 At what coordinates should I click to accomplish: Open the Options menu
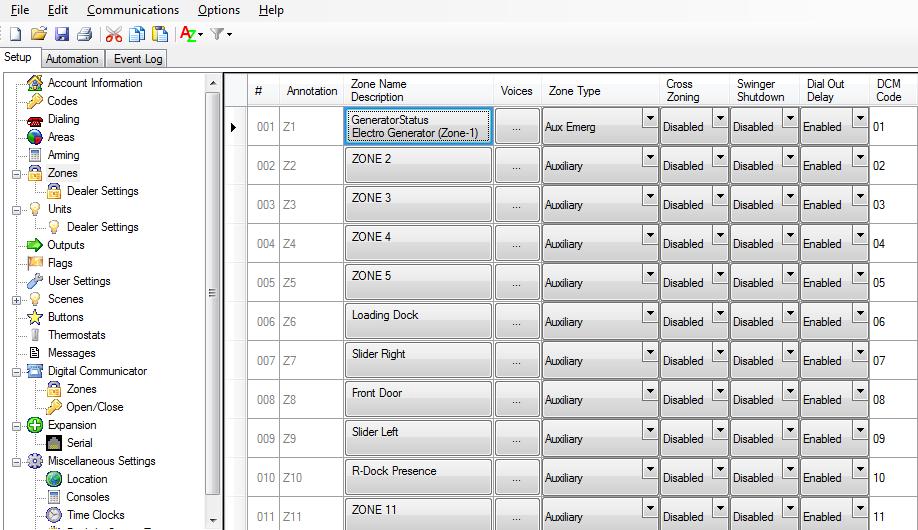pyautogui.click(x=219, y=10)
